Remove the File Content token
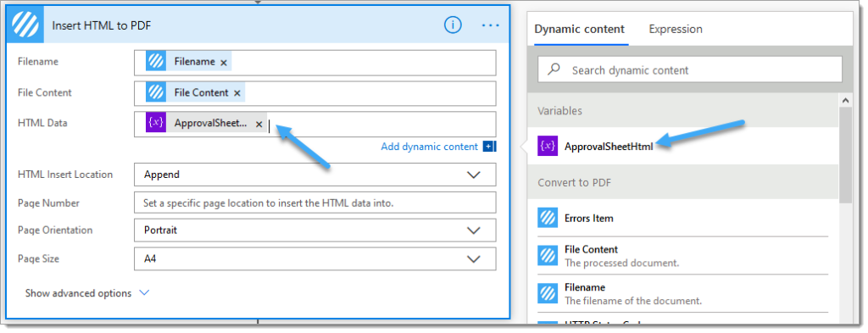Viewport: 868px width, 333px height. click(237, 93)
